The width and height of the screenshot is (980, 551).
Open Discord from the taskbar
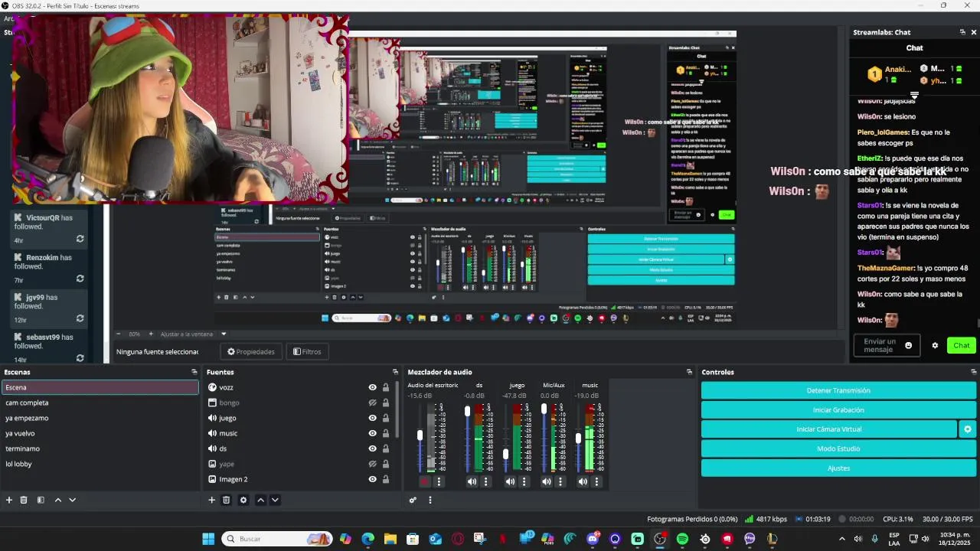[x=593, y=539]
